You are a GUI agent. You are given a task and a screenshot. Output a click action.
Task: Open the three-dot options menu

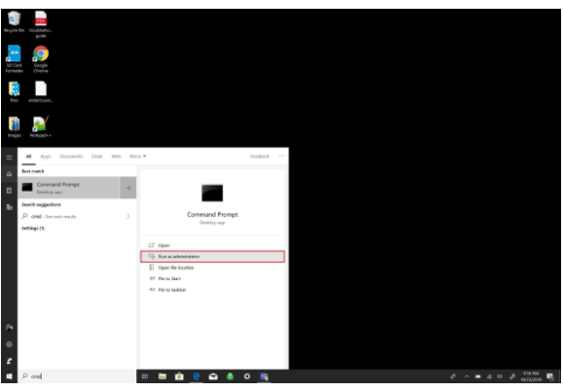[281, 156]
